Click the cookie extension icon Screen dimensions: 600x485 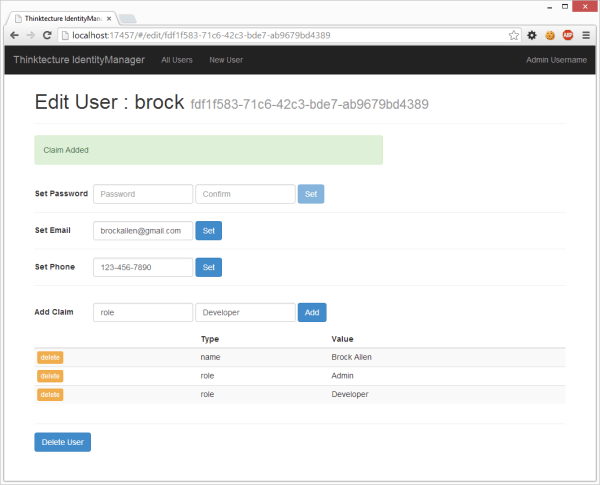[x=550, y=34]
